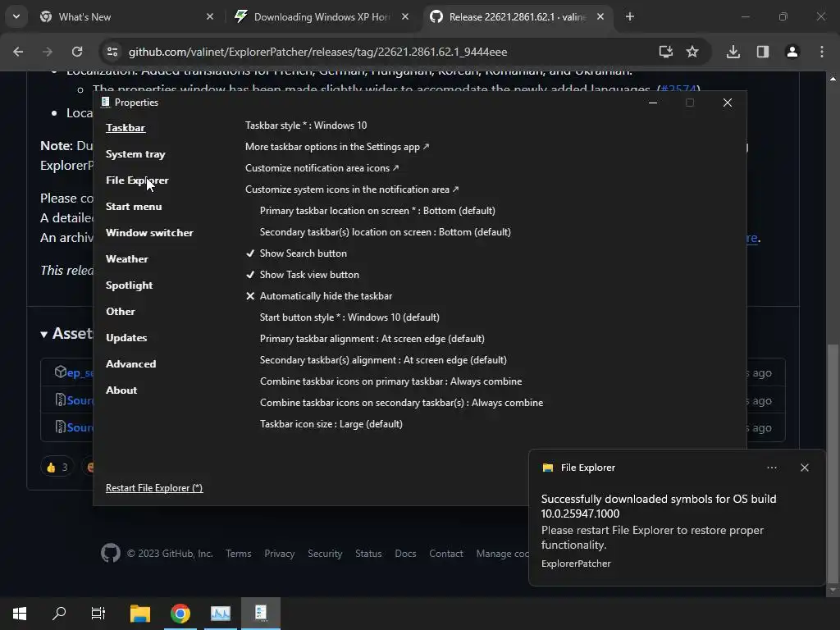The height and width of the screenshot is (630, 840).
Task: Collapse the Assets section triangle
Action: [x=44, y=335]
